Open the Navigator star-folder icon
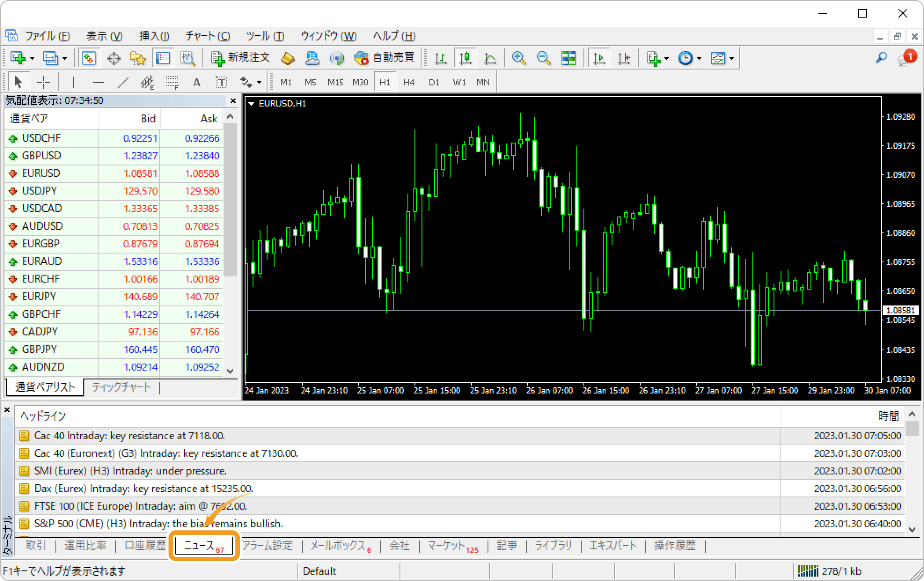The image size is (924, 581). click(x=138, y=58)
